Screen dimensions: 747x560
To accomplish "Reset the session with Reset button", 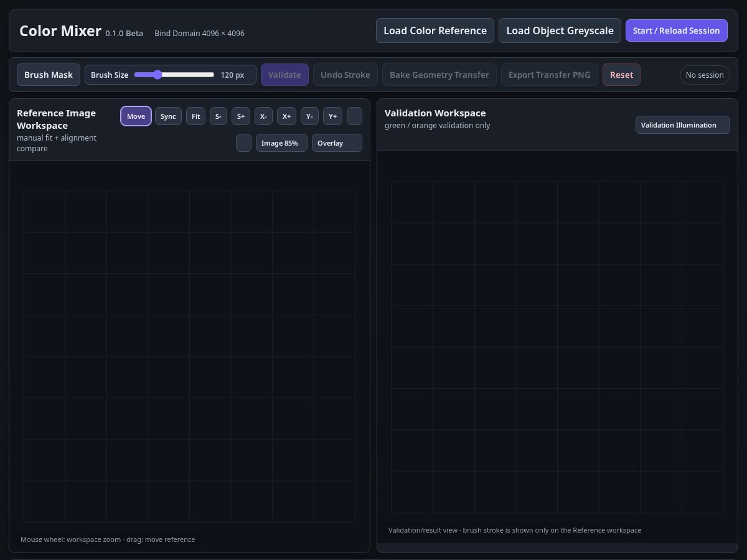I will [621, 75].
